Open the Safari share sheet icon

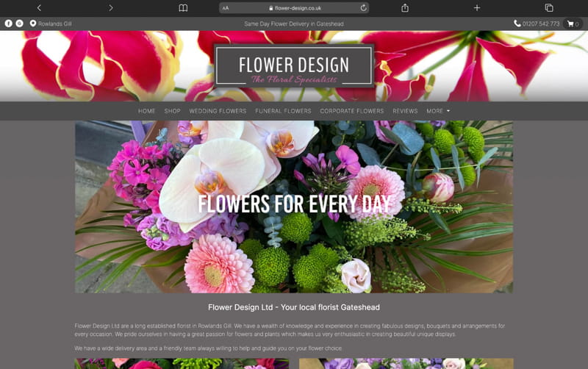point(405,7)
